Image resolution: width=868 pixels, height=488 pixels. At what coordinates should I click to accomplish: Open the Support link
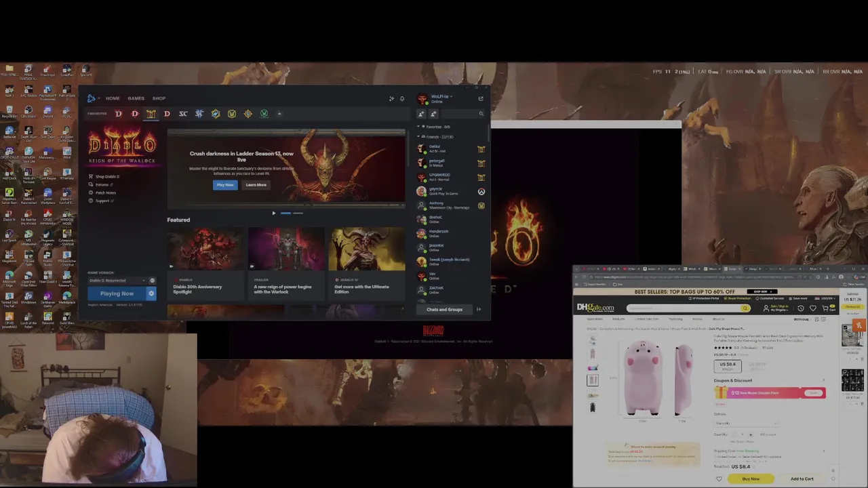coord(101,201)
